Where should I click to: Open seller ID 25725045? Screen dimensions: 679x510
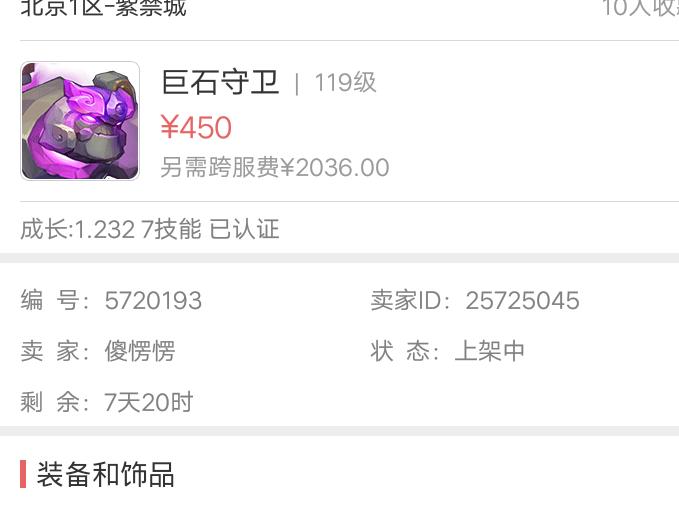coord(522,300)
